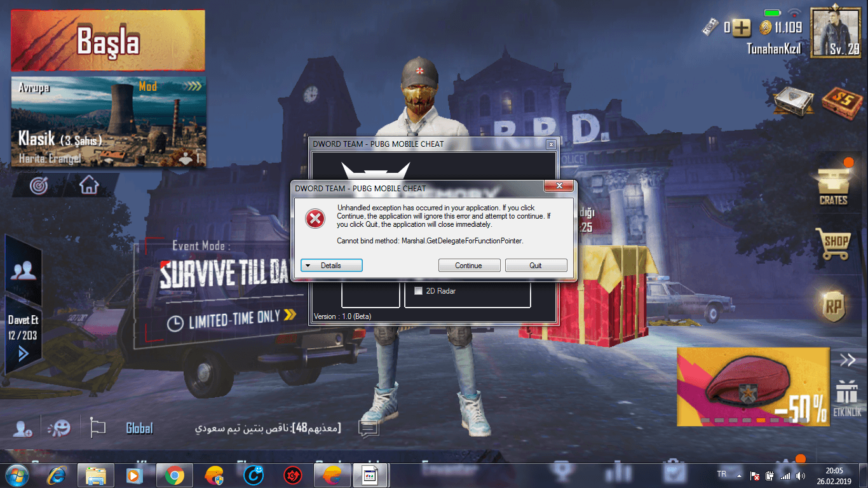Open the Klasik Erangel mode selection card
The width and height of the screenshot is (868, 488).
pyautogui.click(x=108, y=122)
